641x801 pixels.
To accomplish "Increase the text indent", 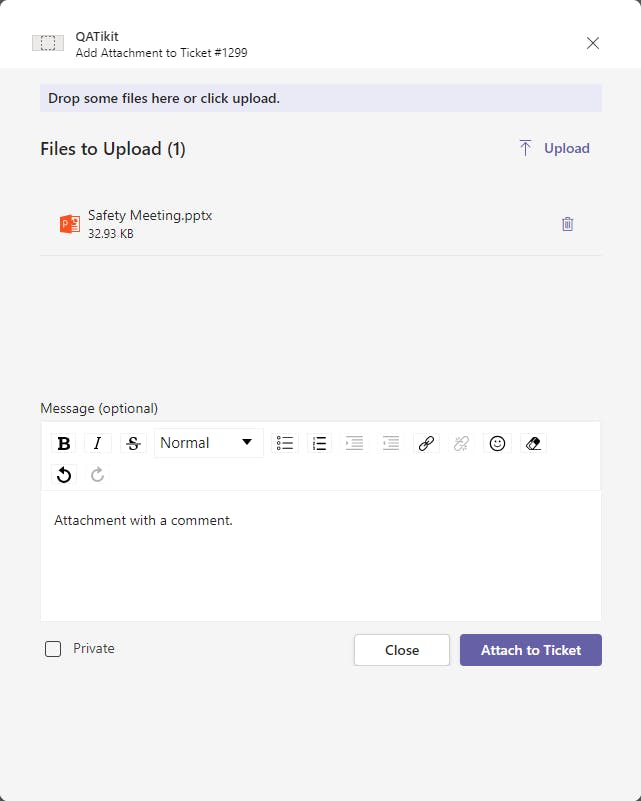I will pyautogui.click(x=391, y=443).
